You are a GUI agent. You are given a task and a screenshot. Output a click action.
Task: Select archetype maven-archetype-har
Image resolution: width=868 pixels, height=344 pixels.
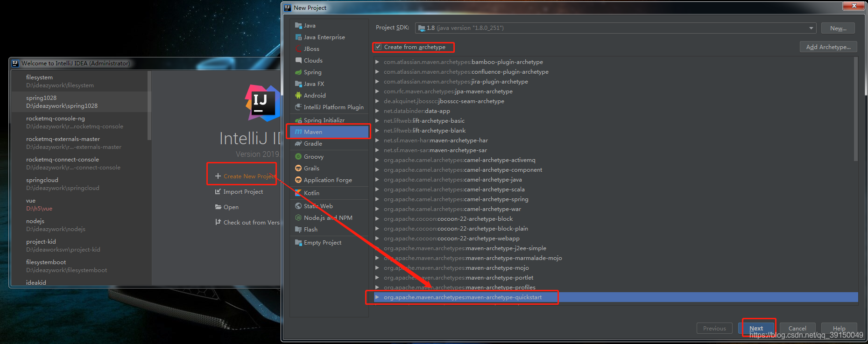click(x=436, y=140)
